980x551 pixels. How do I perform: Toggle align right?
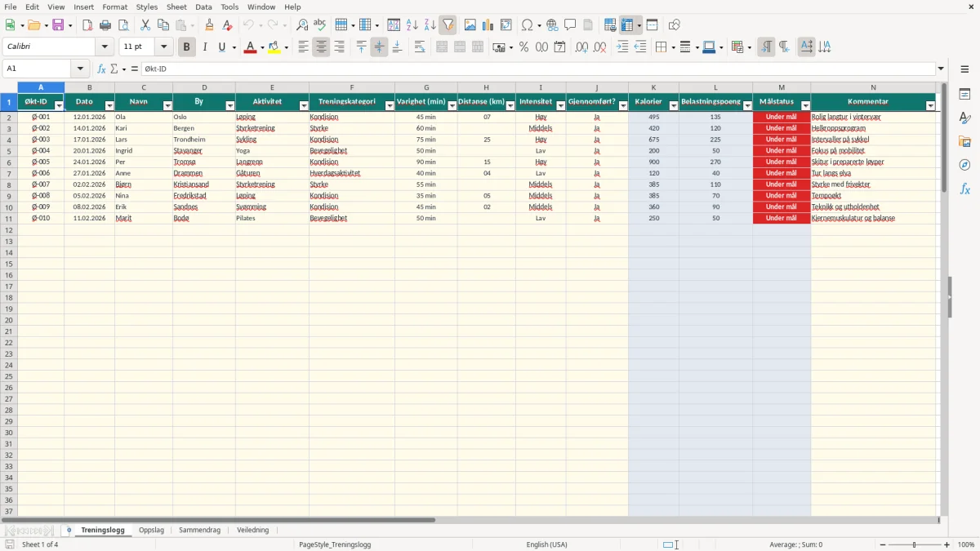(x=339, y=47)
